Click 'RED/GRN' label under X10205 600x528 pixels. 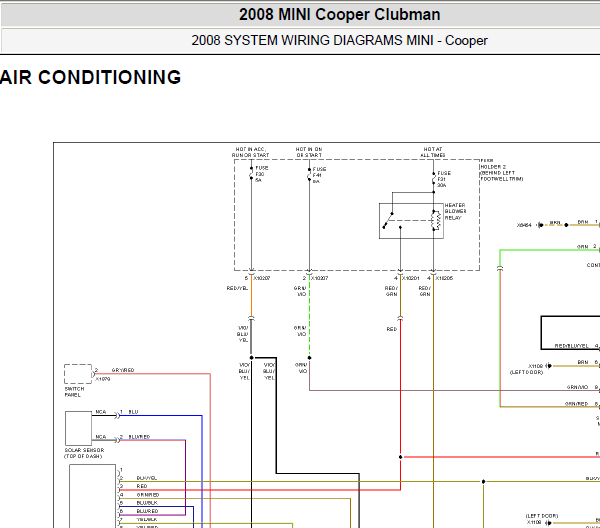coord(425,291)
